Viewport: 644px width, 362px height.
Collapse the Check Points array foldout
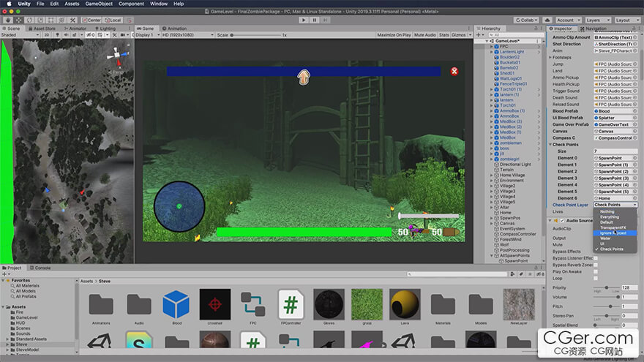(550, 145)
